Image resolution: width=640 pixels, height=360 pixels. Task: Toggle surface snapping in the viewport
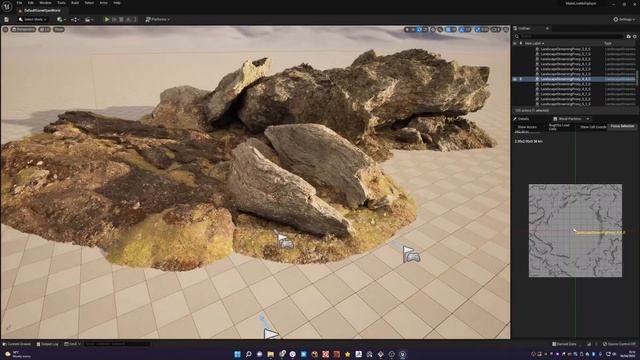[x=440, y=29]
